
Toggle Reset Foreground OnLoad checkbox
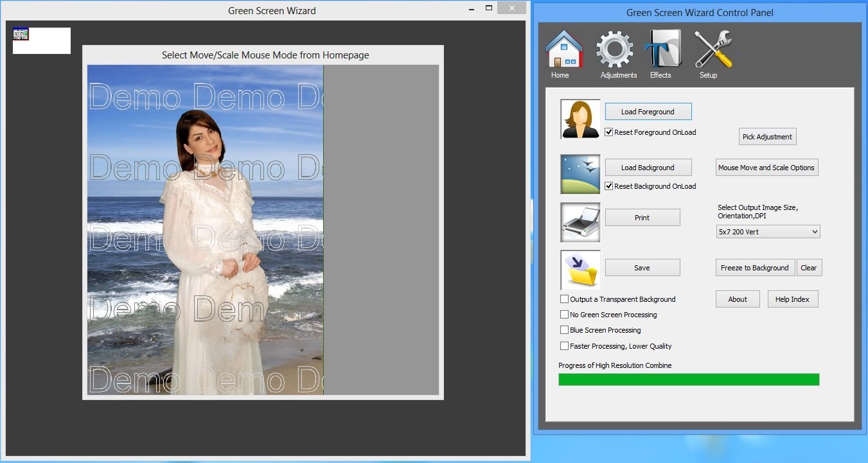coord(609,132)
